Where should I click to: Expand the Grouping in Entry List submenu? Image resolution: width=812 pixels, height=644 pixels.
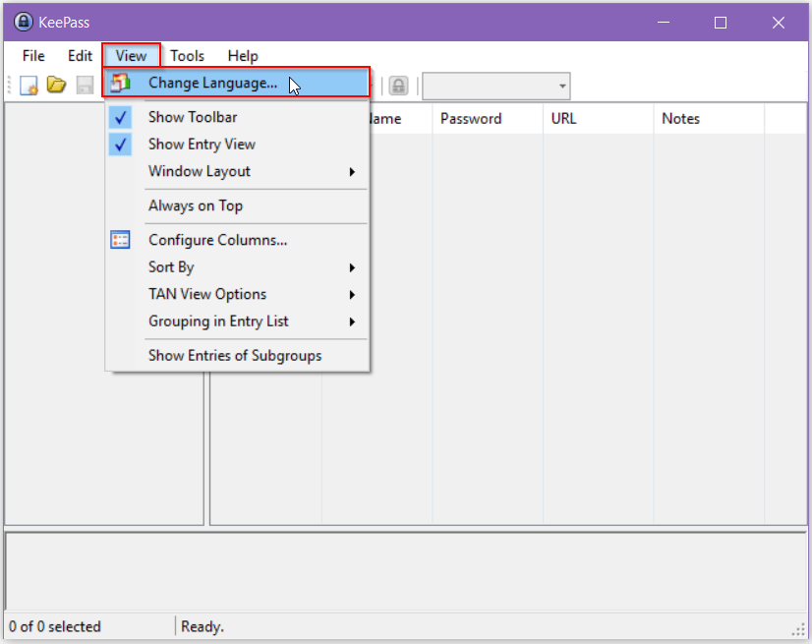[237, 322]
